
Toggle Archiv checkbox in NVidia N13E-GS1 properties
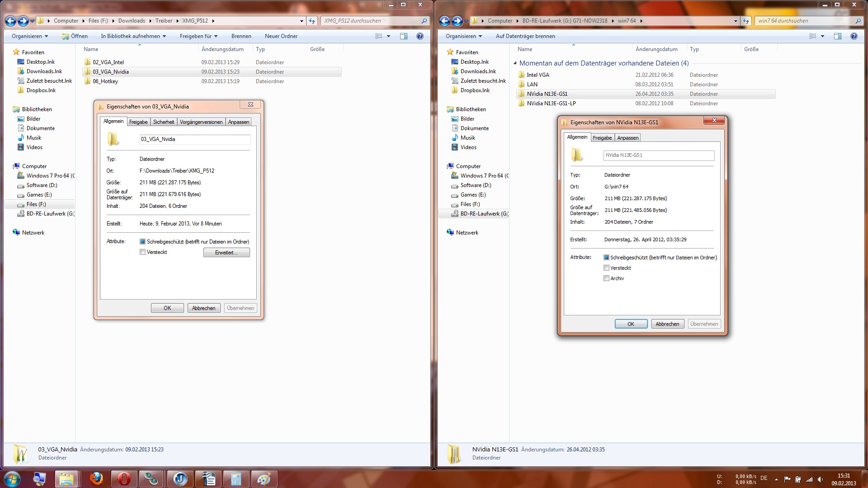[x=606, y=278]
